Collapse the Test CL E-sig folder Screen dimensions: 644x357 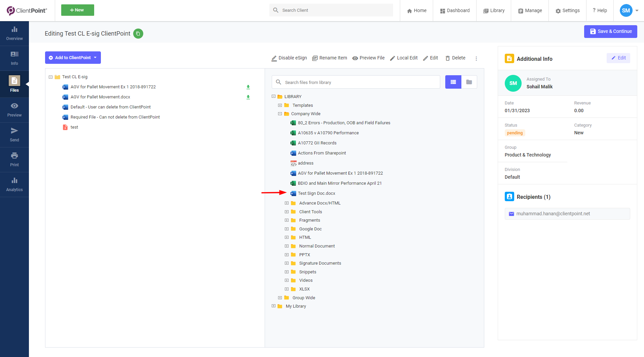coord(50,77)
